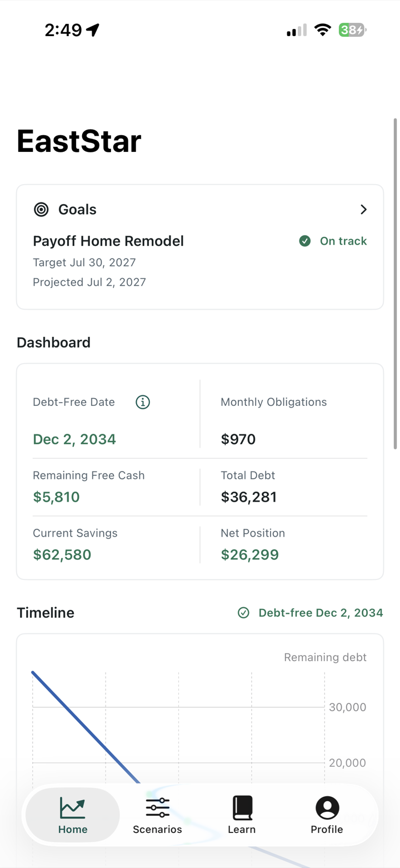Select the $62,580 Current Savings value

coord(62,555)
